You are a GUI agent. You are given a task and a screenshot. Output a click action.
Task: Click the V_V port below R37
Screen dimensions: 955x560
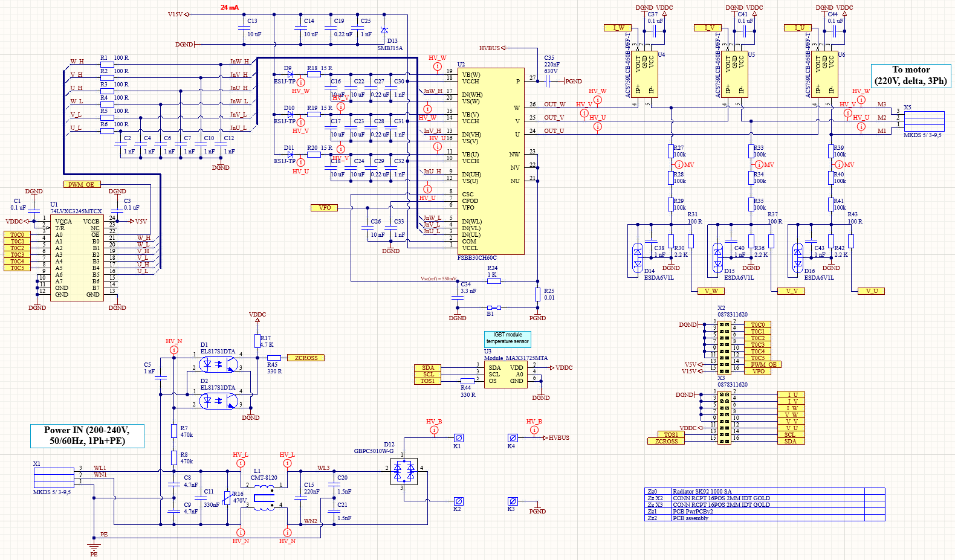pos(791,291)
